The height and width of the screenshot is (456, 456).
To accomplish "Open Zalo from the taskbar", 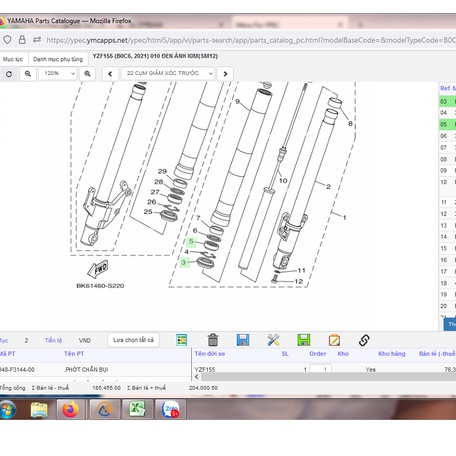I will coord(170,409).
